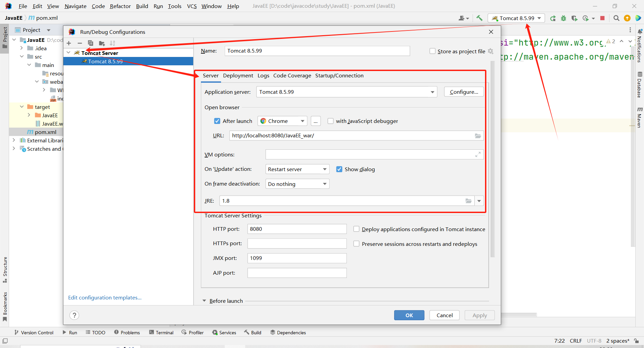Open the Maven tool window

(x=640, y=117)
